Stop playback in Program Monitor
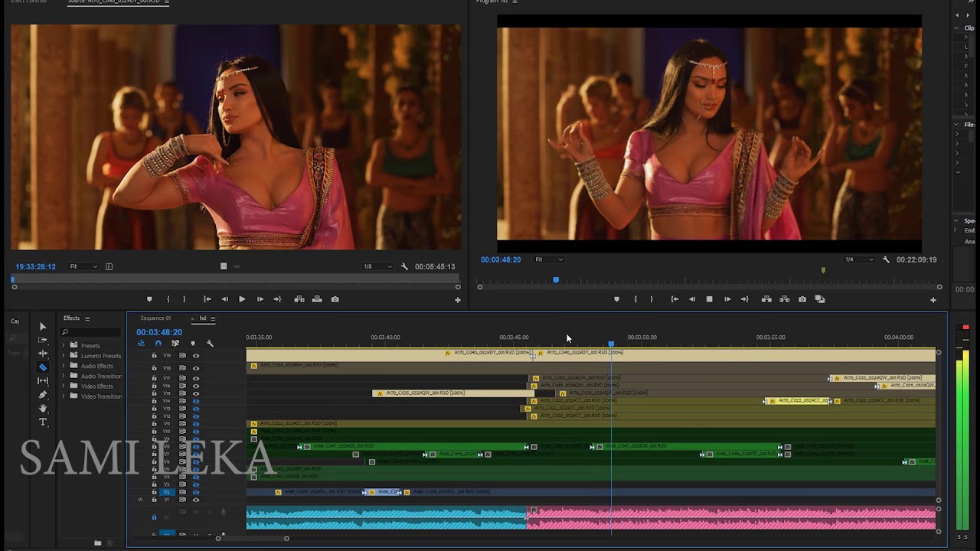The image size is (980, 551). (709, 299)
